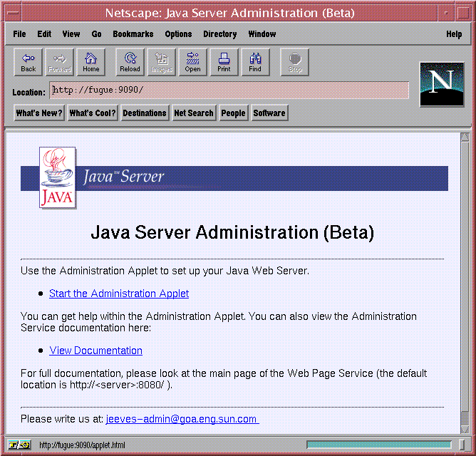This screenshot has height=456, width=476.
Task: Open the Bookmarks menu
Action: [x=133, y=34]
